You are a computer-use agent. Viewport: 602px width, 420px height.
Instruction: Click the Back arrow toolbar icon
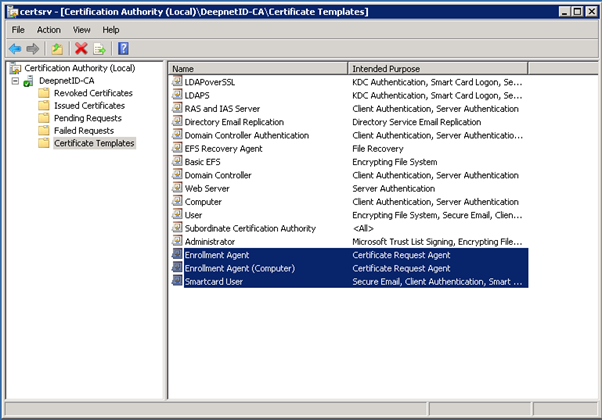pyautogui.click(x=15, y=48)
